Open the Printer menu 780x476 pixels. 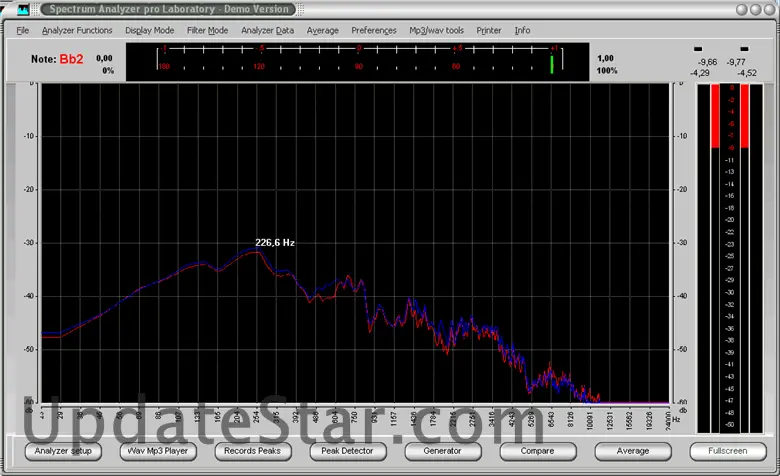click(489, 31)
